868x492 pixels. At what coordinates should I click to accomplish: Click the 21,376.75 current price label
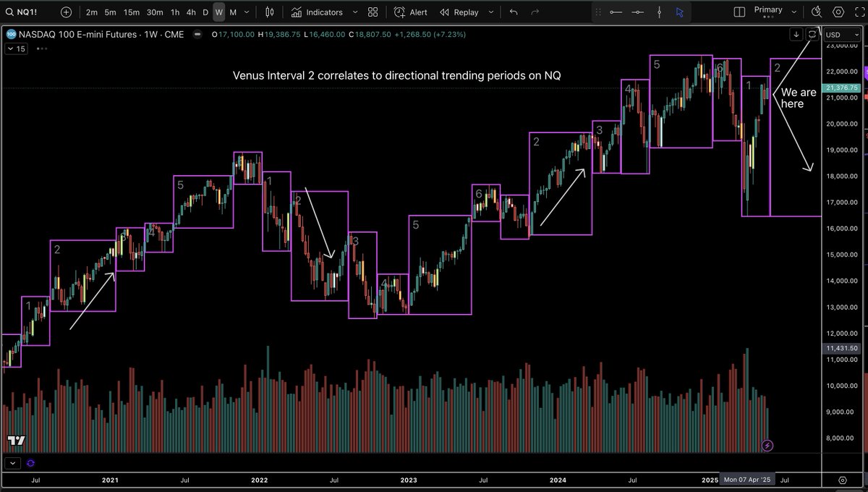pos(840,88)
